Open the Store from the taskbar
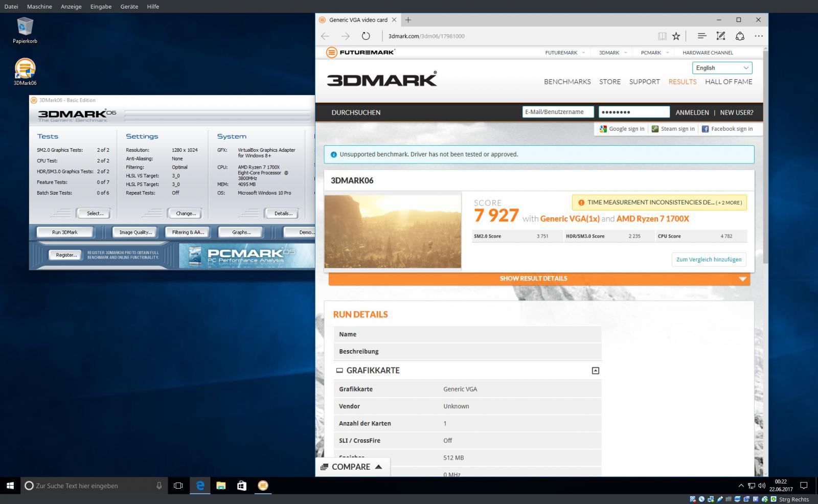 [x=242, y=486]
